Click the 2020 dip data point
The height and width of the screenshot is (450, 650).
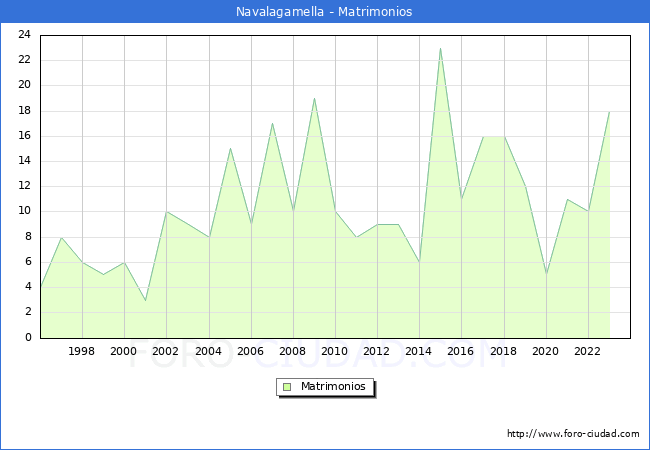[x=546, y=274]
